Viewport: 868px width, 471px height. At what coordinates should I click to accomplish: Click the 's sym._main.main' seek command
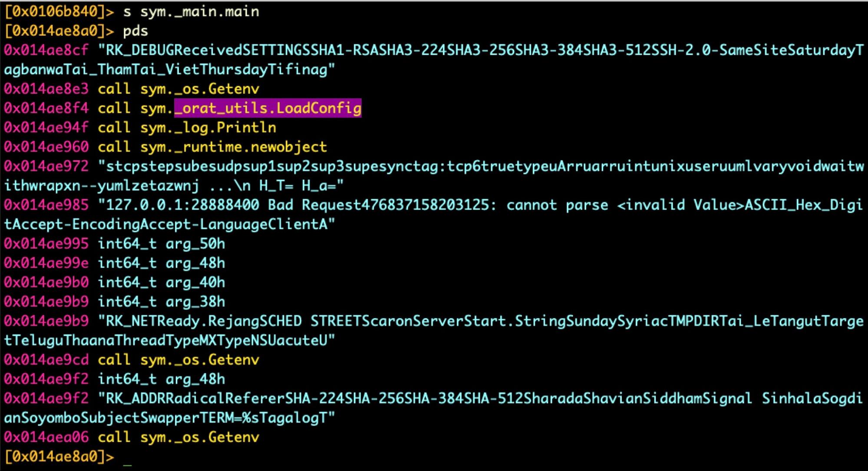(191, 12)
